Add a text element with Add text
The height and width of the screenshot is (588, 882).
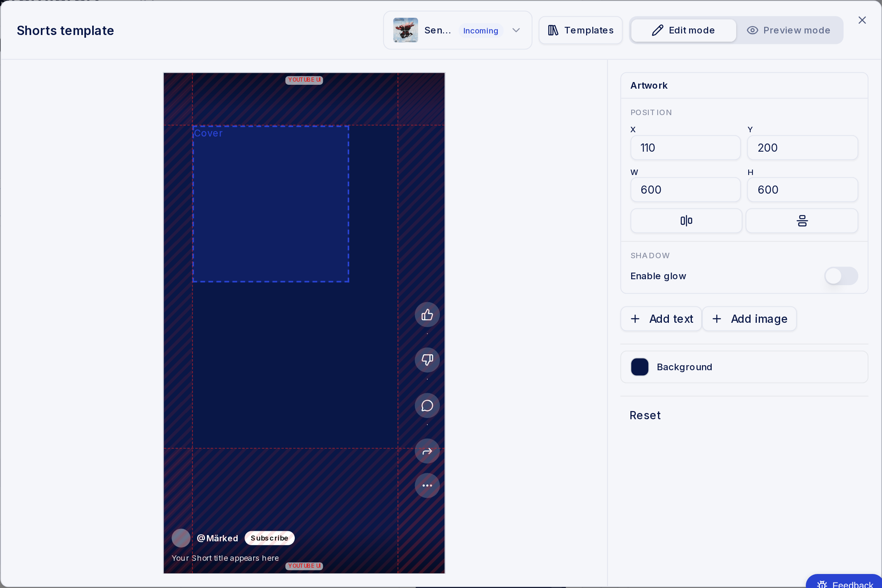(661, 319)
